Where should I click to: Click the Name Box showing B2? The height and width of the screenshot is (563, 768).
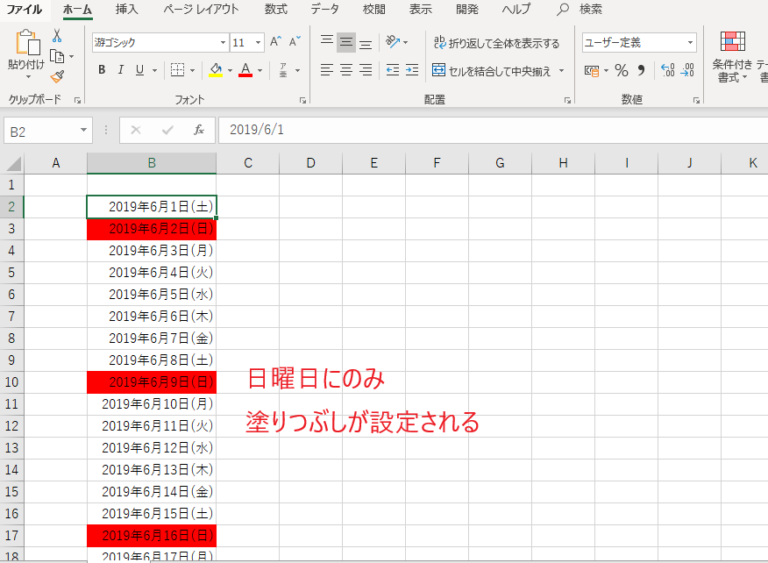pyautogui.click(x=48, y=131)
